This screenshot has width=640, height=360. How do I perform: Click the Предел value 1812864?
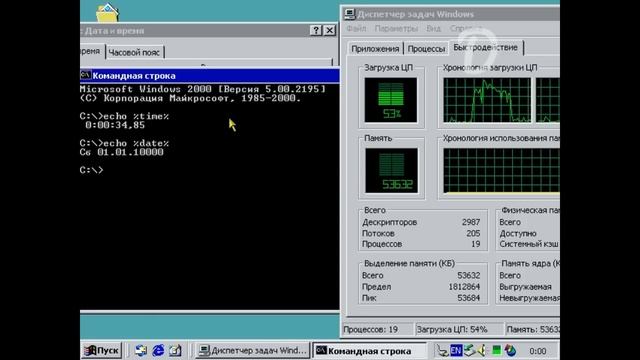pyautogui.click(x=464, y=287)
